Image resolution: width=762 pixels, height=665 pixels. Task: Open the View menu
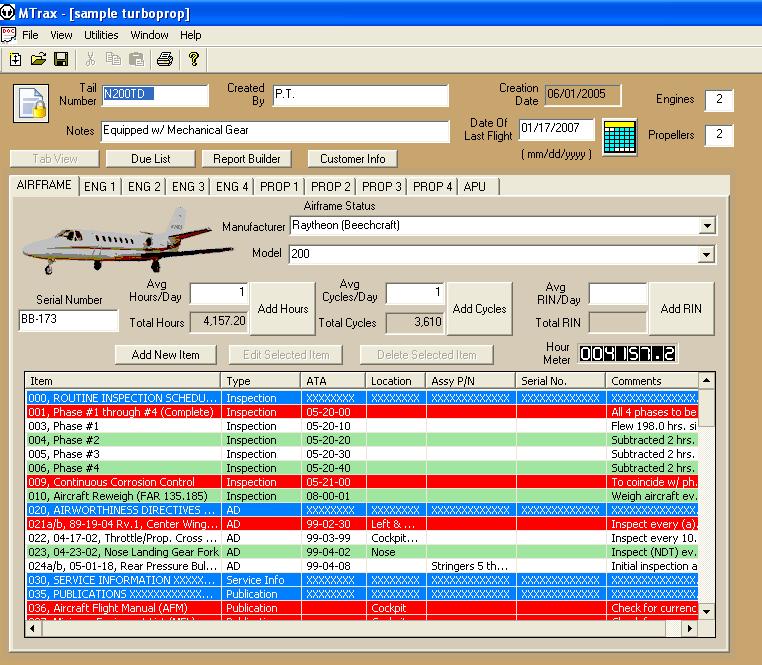click(x=61, y=35)
